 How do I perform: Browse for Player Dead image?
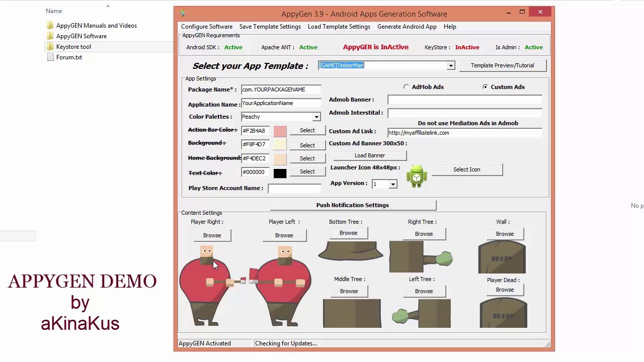(505, 290)
